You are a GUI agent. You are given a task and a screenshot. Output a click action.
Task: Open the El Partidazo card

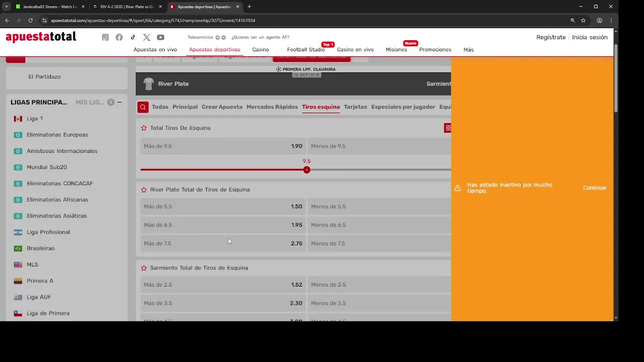[66, 76]
